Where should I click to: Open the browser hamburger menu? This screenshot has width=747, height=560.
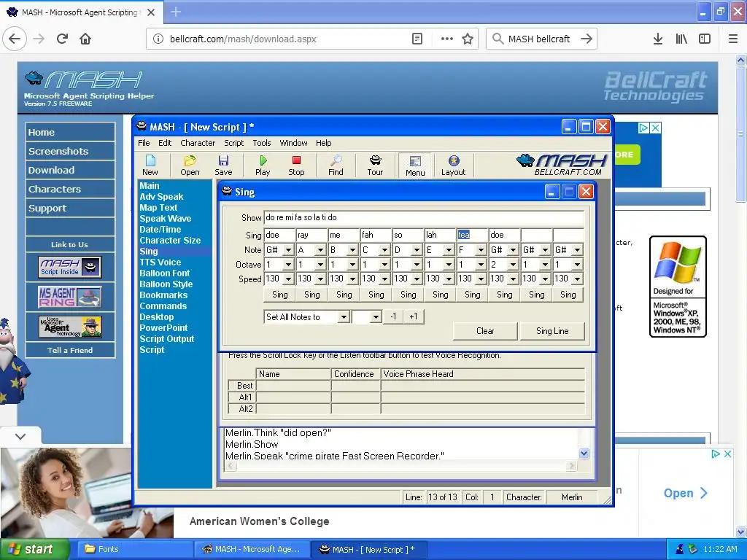click(733, 39)
